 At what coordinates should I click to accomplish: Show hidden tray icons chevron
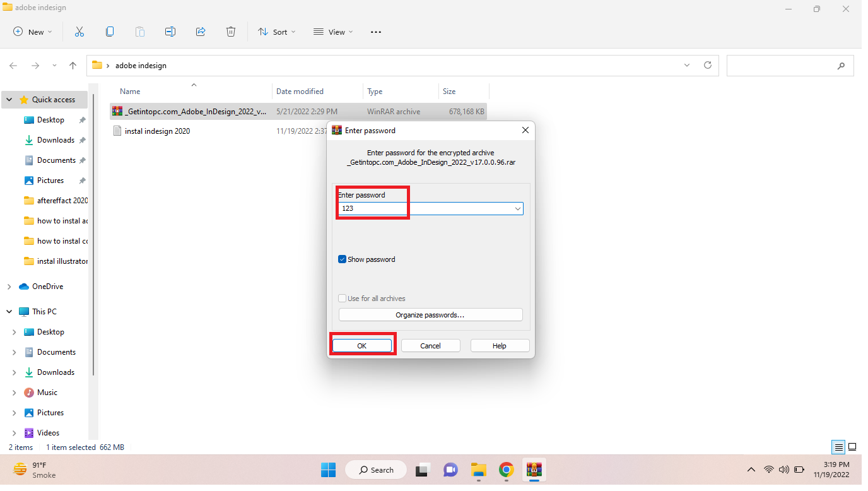[751, 470]
